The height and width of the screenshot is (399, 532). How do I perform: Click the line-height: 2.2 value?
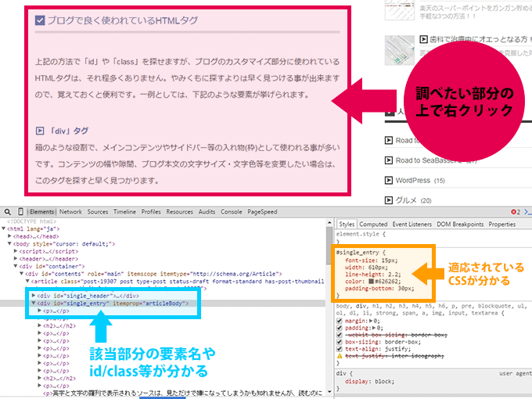pos(393,275)
